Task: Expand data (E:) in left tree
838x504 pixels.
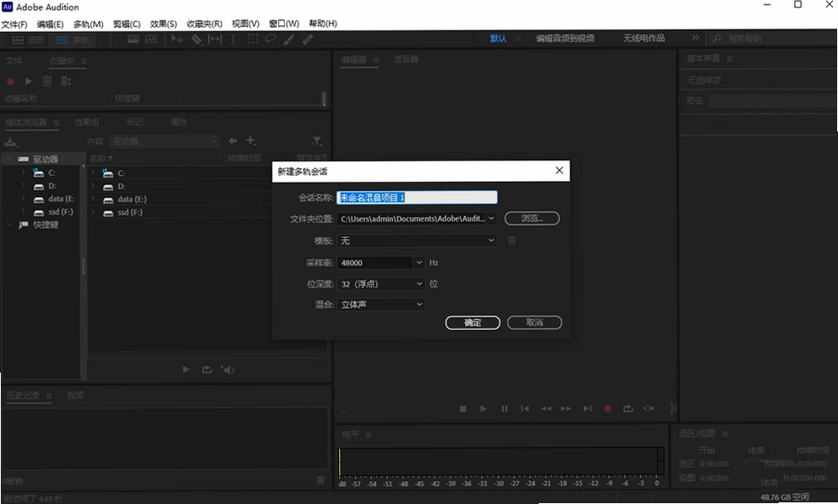Action: (24, 198)
